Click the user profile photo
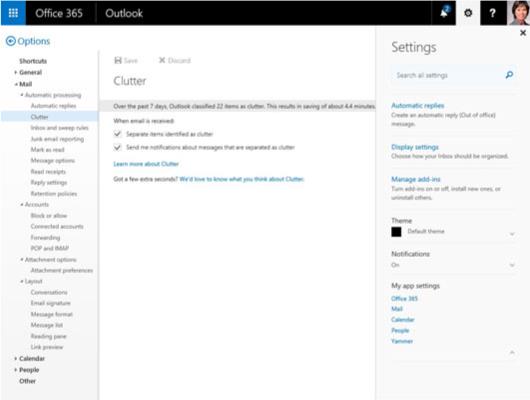This screenshot has height=400, width=530. [x=518, y=13]
